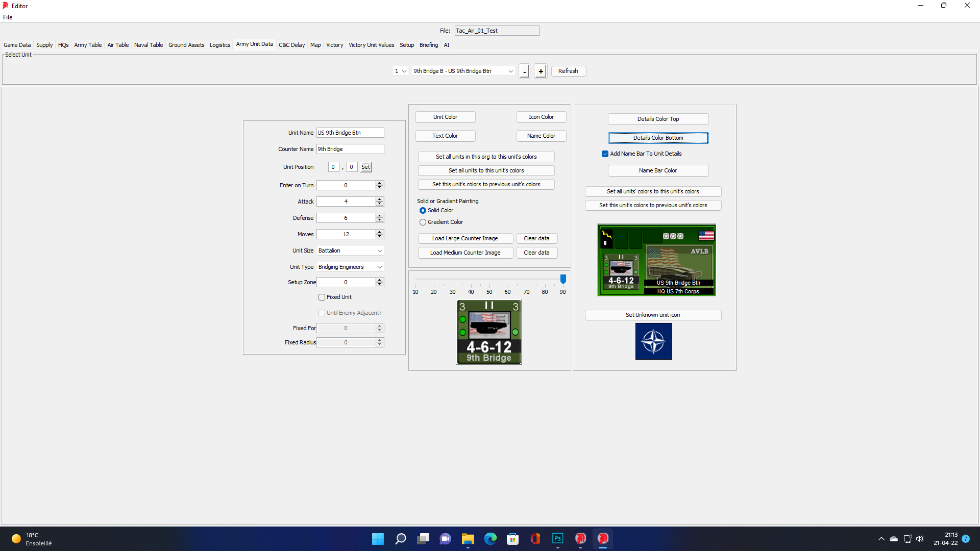Select Gradient Color painting option

pyautogui.click(x=423, y=222)
